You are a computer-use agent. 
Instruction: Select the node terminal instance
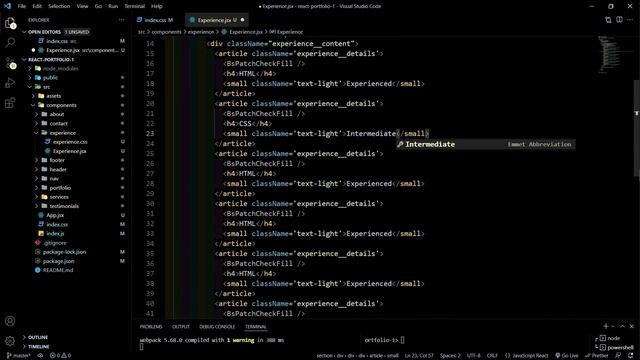pos(610,338)
